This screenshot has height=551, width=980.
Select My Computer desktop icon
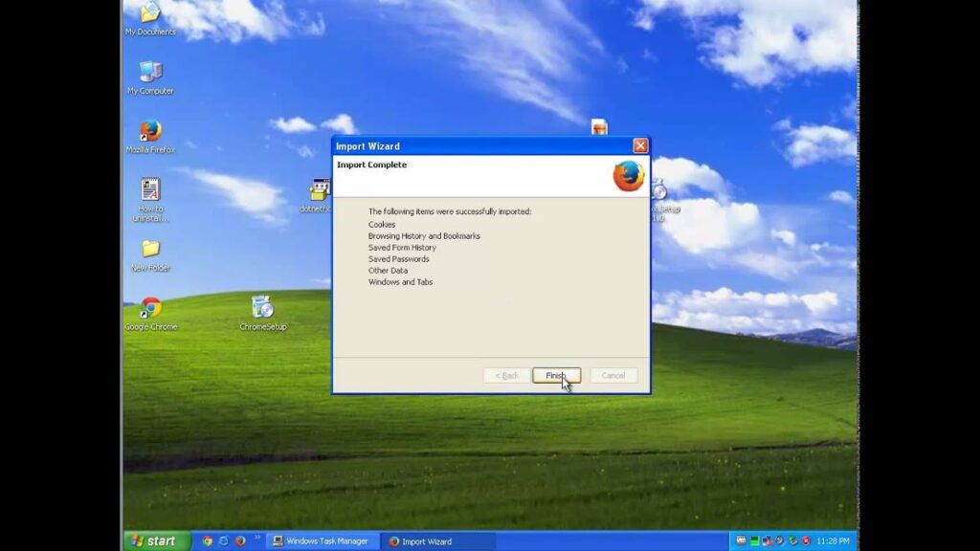coord(150,78)
